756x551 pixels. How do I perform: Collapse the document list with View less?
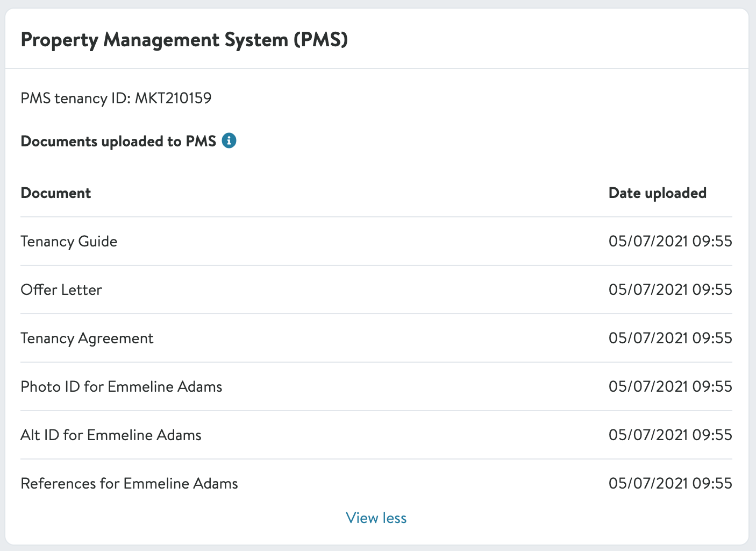pos(376,518)
